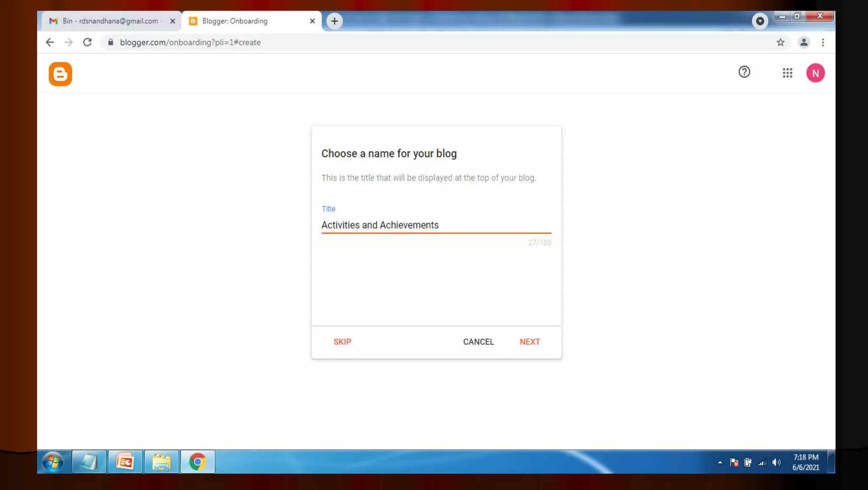Bookmark this page with the star icon

(780, 42)
